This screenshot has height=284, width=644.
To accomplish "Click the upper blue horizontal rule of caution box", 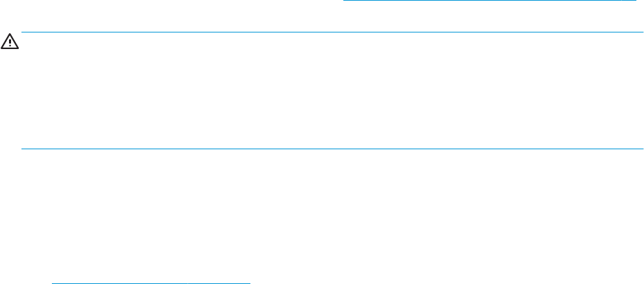I will [x=332, y=32].
